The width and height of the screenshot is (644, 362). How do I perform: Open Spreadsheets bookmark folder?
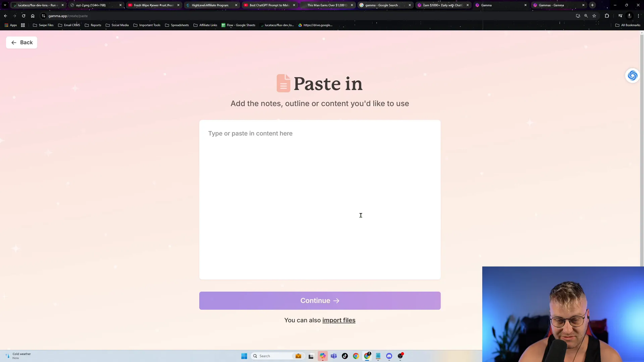pos(177,25)
